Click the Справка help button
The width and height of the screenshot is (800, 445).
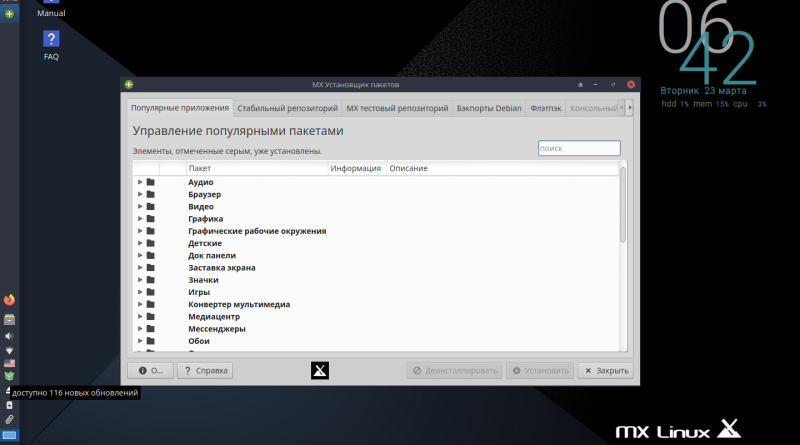205,370
